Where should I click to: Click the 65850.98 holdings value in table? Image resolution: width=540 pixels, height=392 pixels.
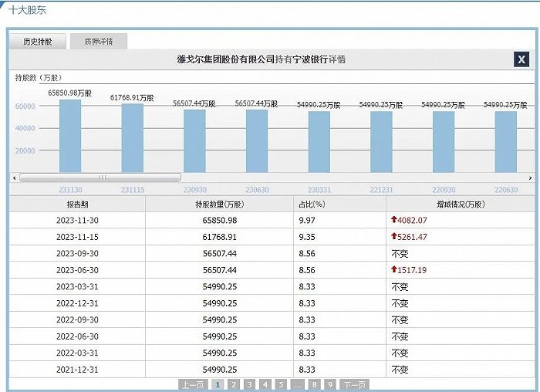(220, 221)
